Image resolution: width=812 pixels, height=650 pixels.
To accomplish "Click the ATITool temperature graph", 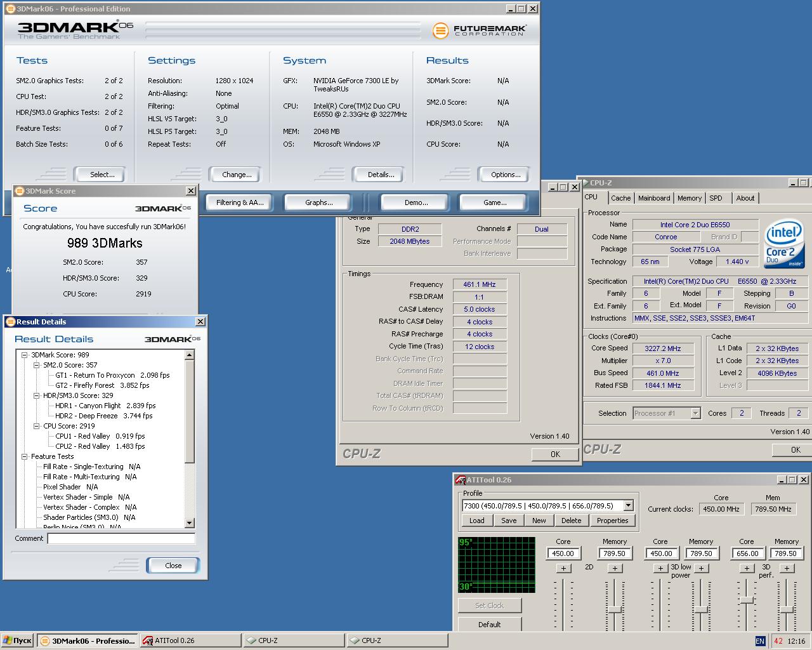I will point(497,565).
